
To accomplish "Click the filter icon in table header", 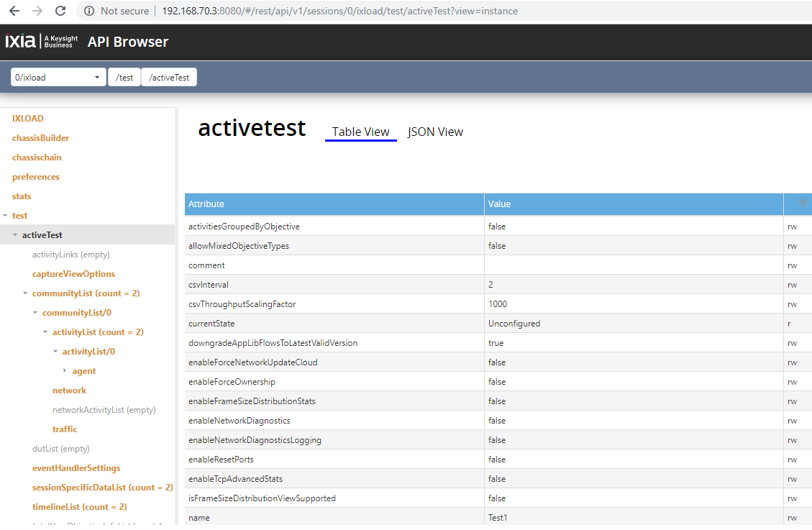I will (x=803, y=204).
